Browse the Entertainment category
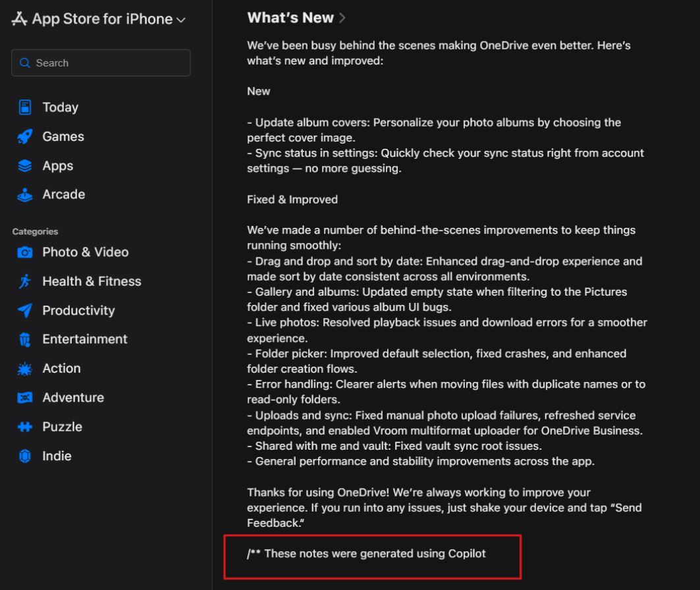The width and height of the screenshot is (700, 590). click(x=84, y=339)
